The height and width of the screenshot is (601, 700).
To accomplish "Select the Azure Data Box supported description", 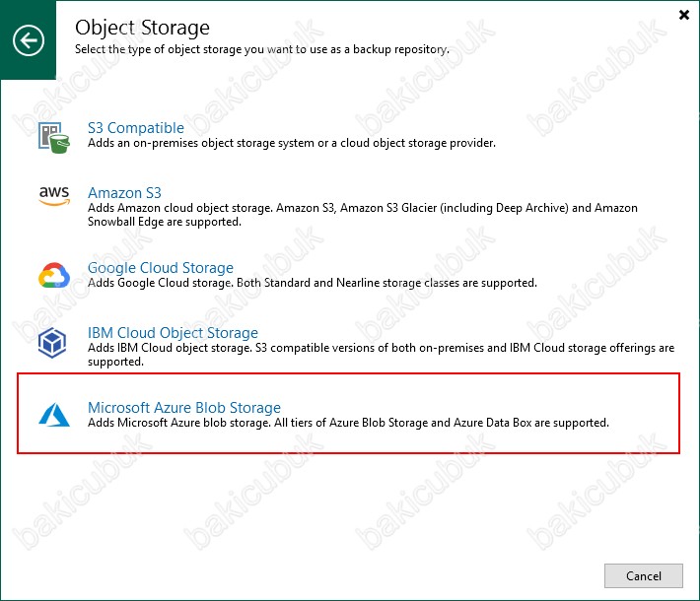I will (x=348, y=423).
